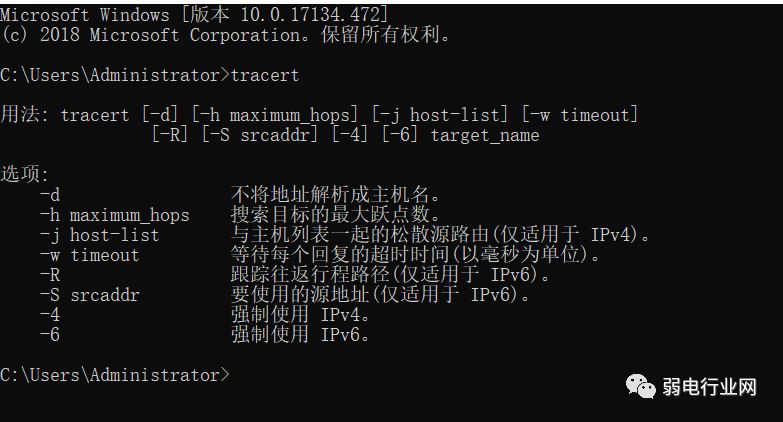Click the Microsoft Windows version line
Screen dimensions: 783x422
point(195,15)
